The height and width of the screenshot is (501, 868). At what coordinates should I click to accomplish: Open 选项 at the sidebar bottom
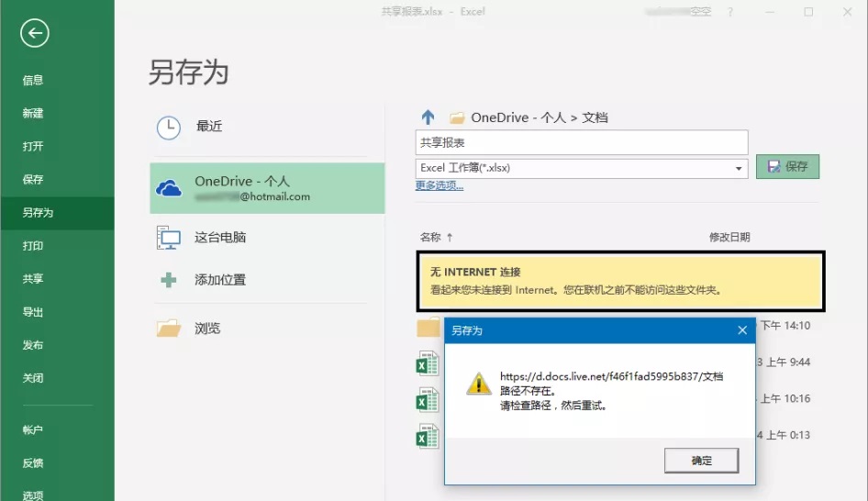point(33,495)
